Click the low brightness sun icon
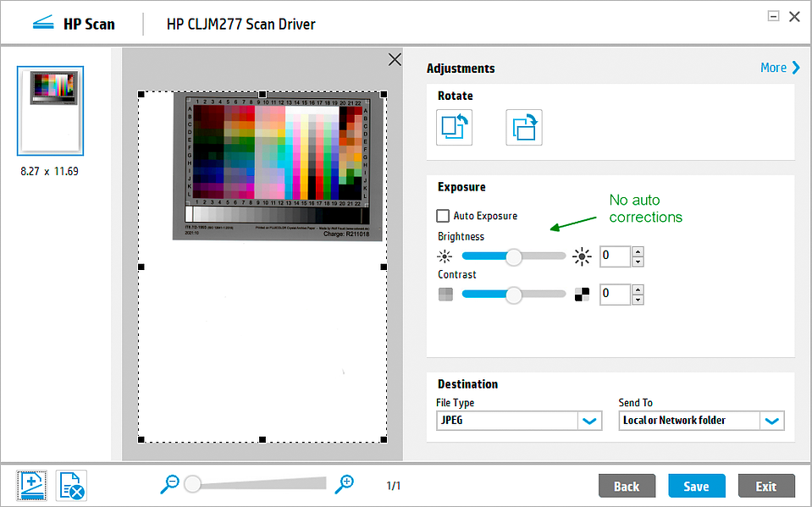This screenshot has width=812, height=507. coord(445,256)
